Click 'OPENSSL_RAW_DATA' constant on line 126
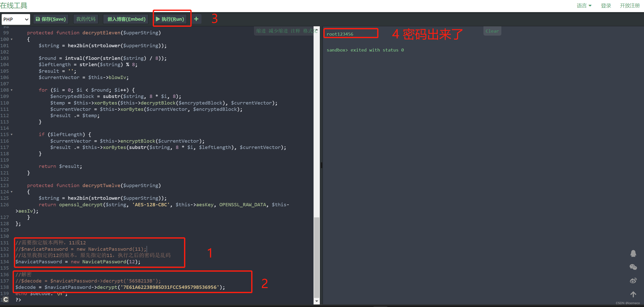 click(242, 205)
